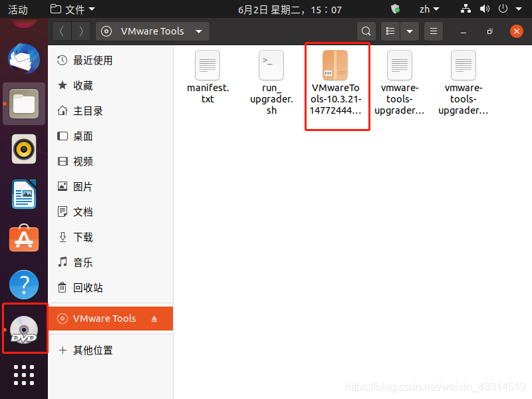Select the manifest.txt file

tap(207, 66)
